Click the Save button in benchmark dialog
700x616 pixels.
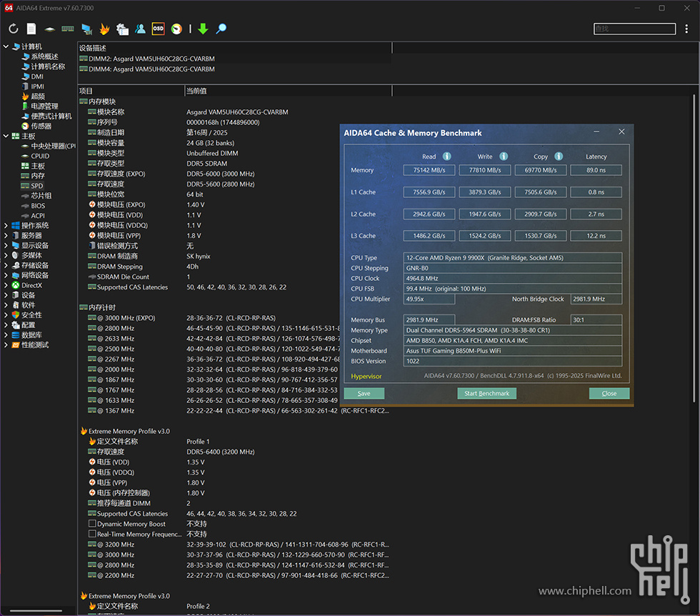(x=364, y=394)
